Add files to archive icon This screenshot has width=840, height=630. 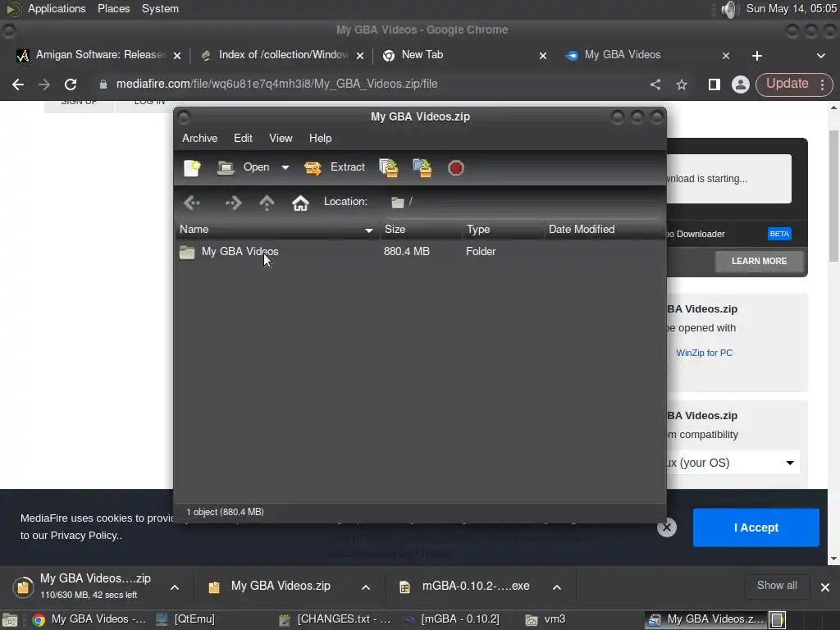tap(389, 167)
